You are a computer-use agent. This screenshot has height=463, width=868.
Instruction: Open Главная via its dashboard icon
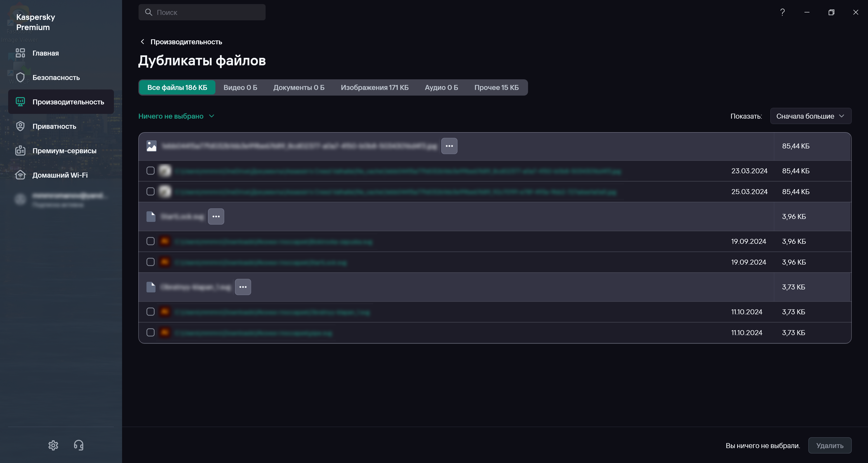pyautogui.click(x=20, y=53)
